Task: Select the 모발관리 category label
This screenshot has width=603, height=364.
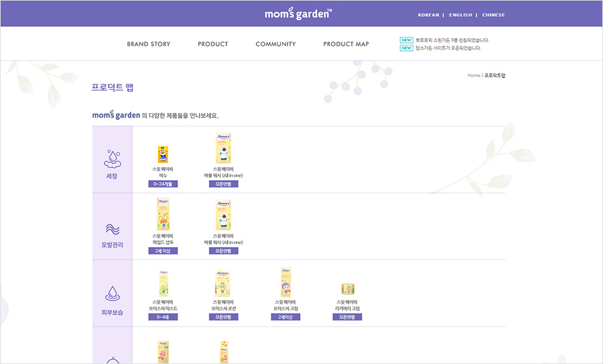Action: point(113,245)
